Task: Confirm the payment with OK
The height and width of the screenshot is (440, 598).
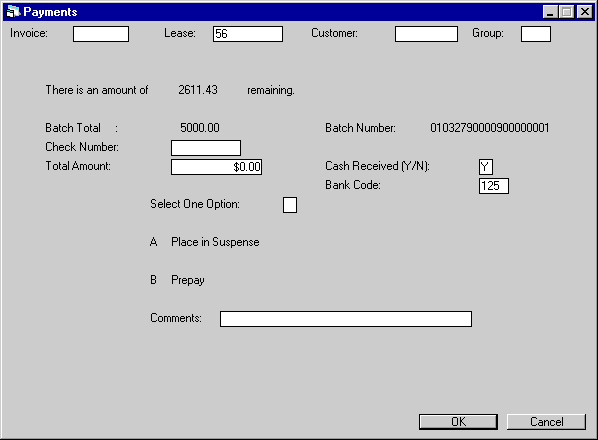Action: coord(458,422)
